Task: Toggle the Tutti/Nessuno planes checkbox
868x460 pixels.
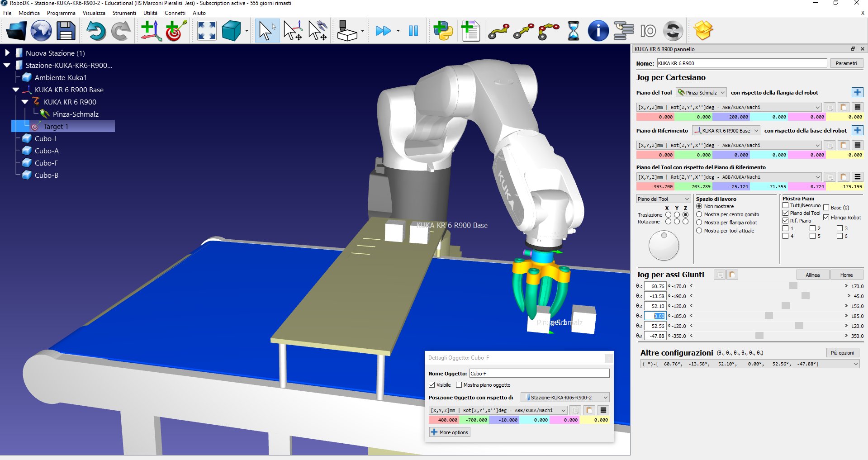Action: (x=786, y=205)
